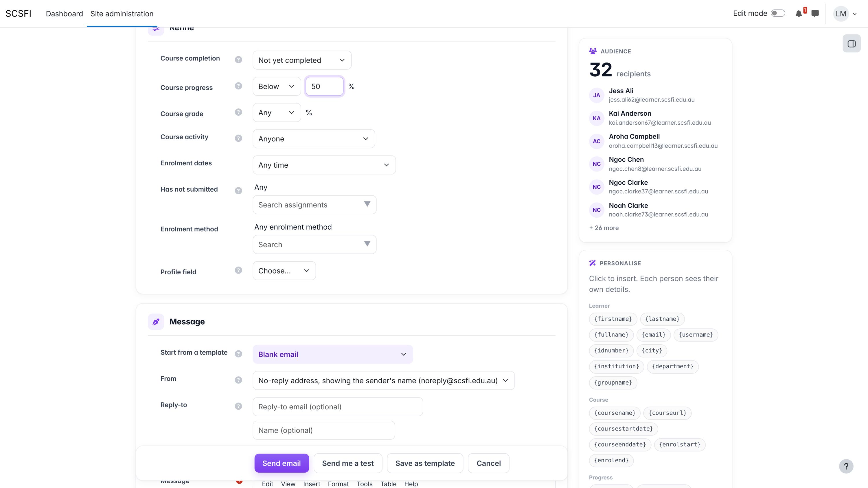Show the + 26 more recipients
This screenshot has width=868, height=488.
pyautogui.click(x=604, y=228)
